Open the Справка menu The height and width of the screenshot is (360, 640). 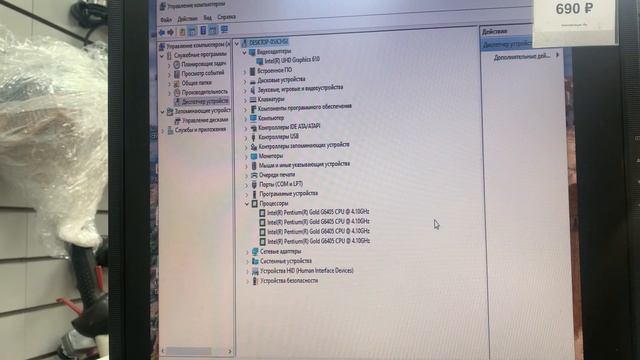(226, 17)
